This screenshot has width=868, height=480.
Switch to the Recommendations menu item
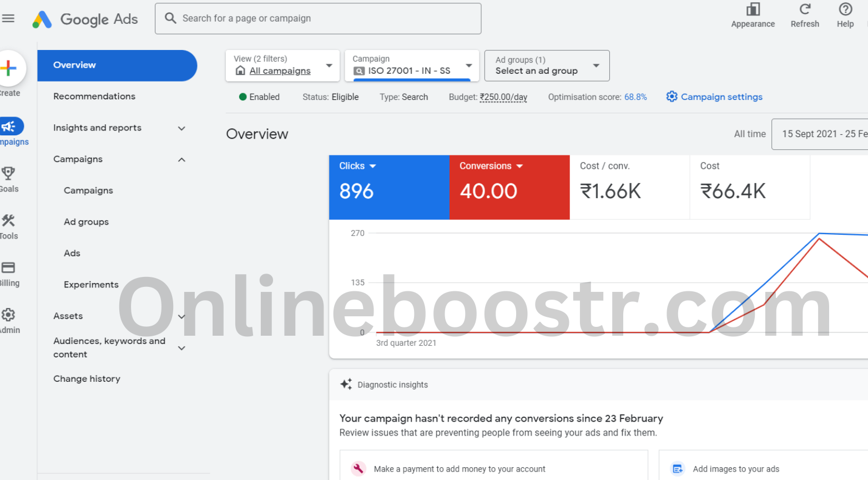tap(94, 96)
